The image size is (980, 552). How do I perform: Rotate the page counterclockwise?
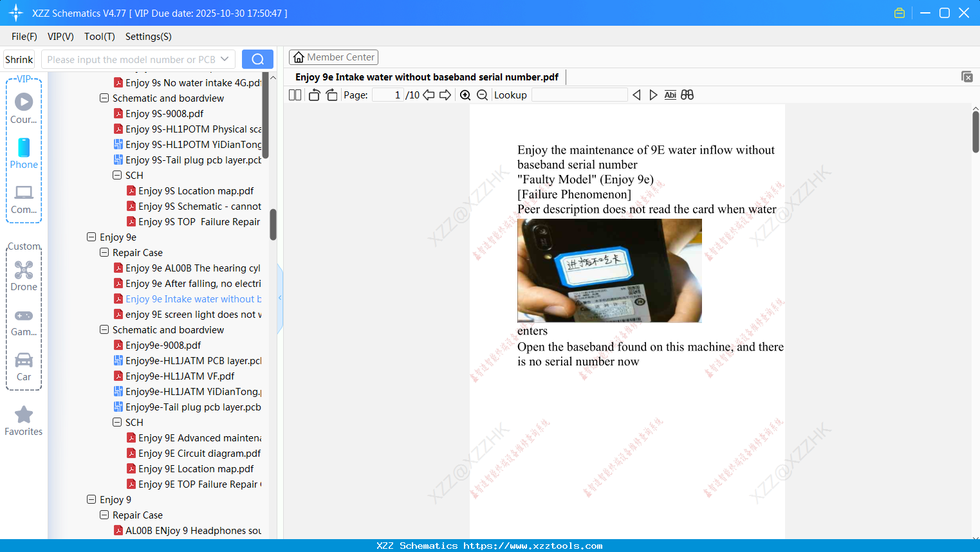[x=314, y=95]
